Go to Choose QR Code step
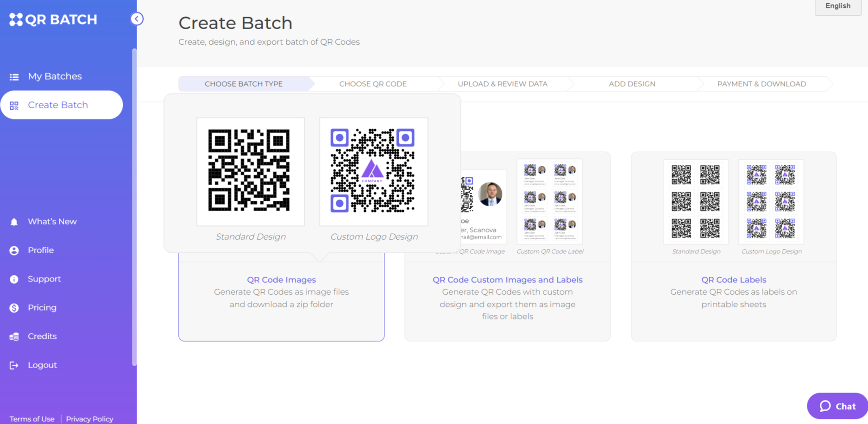 [x=373, y=84]
